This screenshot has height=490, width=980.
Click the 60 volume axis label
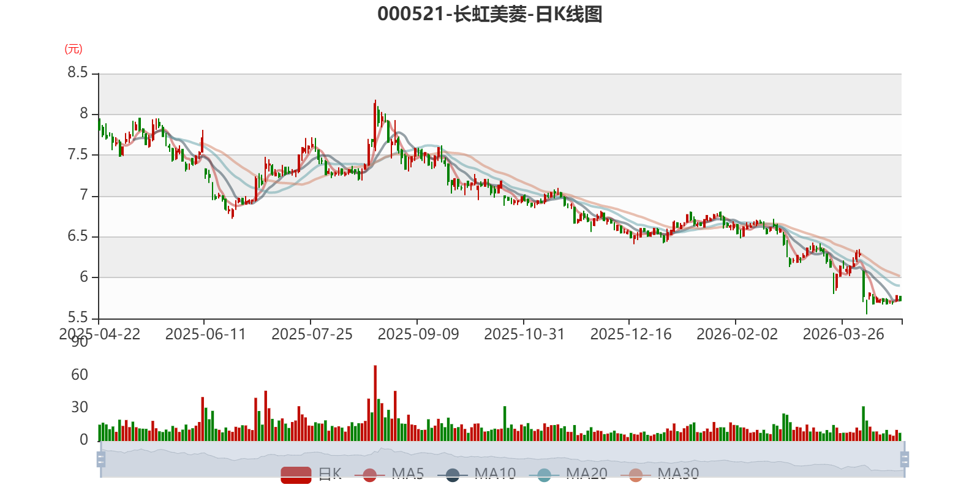point(80,375)
